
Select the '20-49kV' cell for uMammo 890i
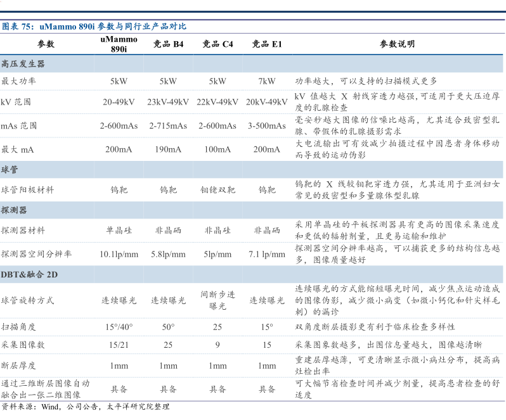(119, 102)
